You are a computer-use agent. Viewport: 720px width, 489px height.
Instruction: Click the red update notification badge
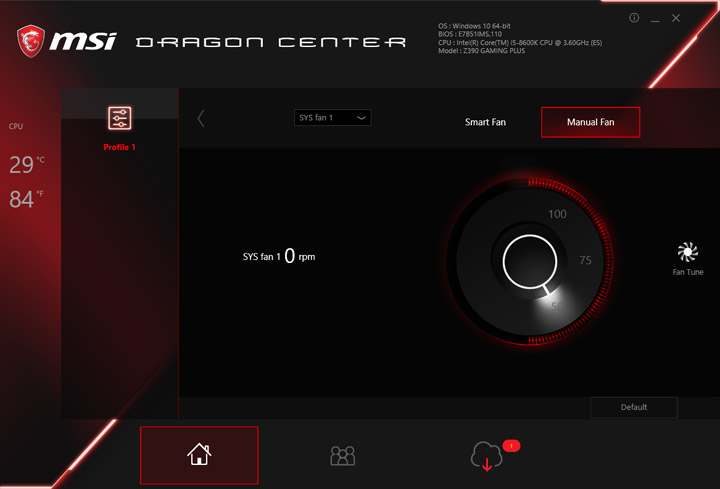tap(511, 445)
